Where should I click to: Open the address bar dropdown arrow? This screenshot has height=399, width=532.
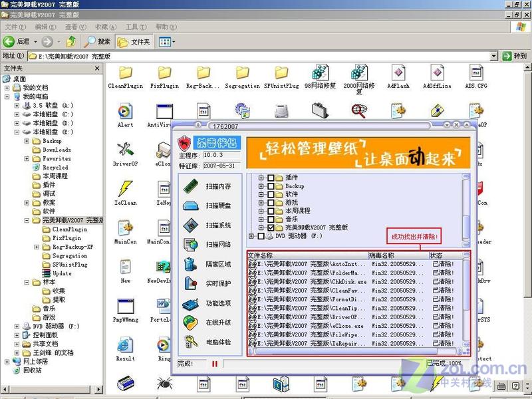pos(494,56)
